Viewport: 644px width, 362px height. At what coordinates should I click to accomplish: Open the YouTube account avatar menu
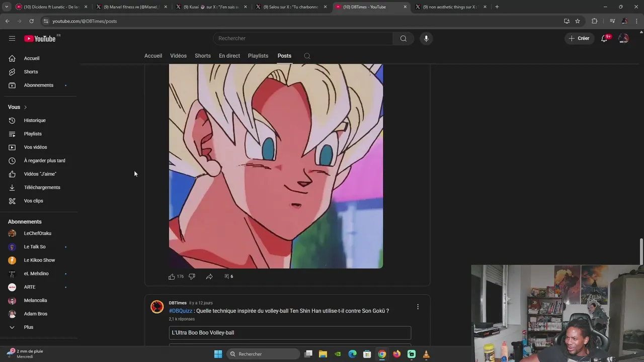pyautogui.click(x=623, y=38)
